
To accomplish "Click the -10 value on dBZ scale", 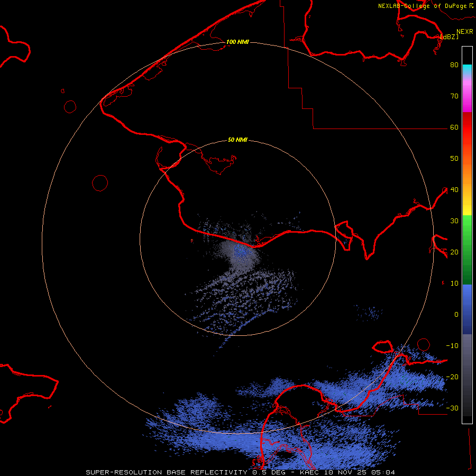I will (x=452, y=345).
